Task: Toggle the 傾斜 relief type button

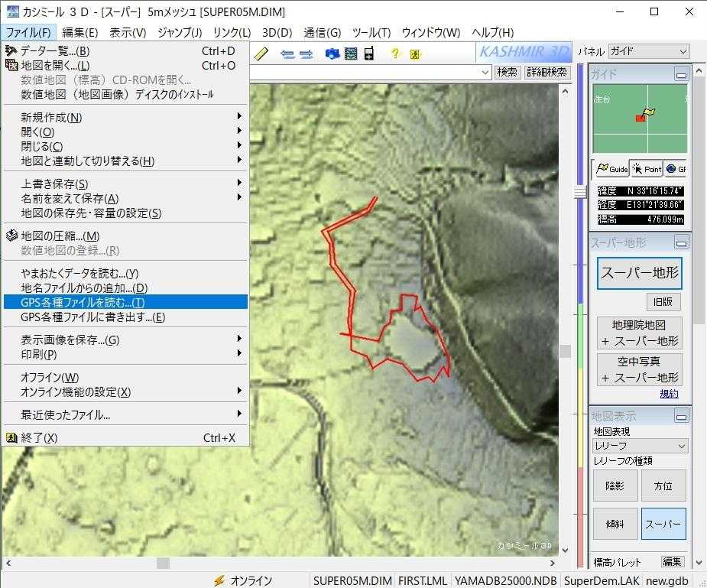Action: click(x=615, y=524)
